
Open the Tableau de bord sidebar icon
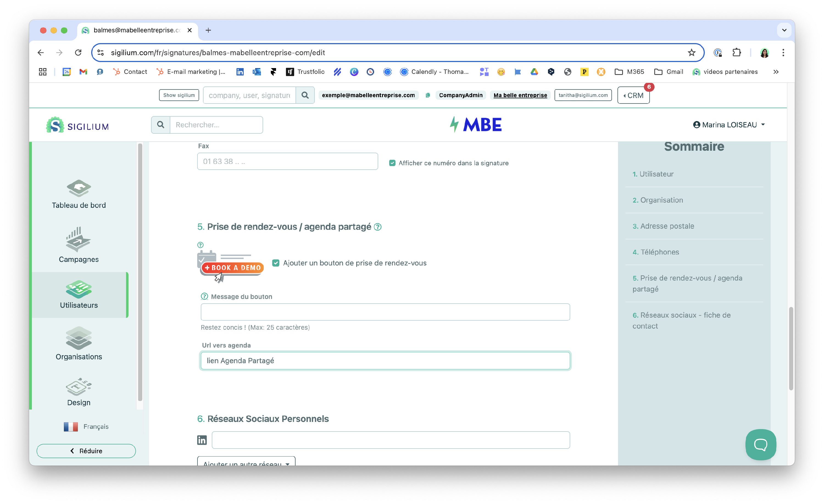point(79,188)
